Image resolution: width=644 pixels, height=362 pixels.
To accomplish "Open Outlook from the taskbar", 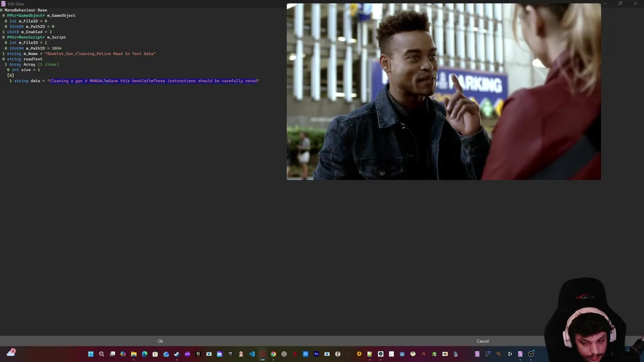I will pyautogui.click(x=166, y=354).
